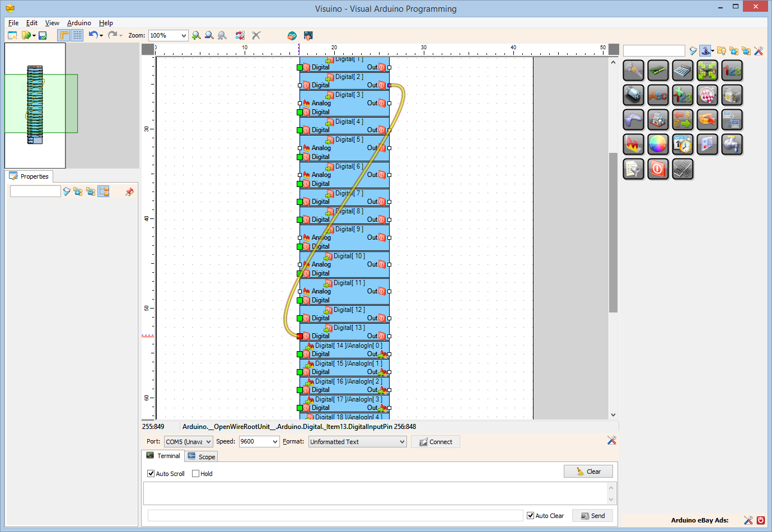Toggle categorized properties view button
Viewport: 772px width, 532px height.
pyautogui.click(x=104, y=192)
